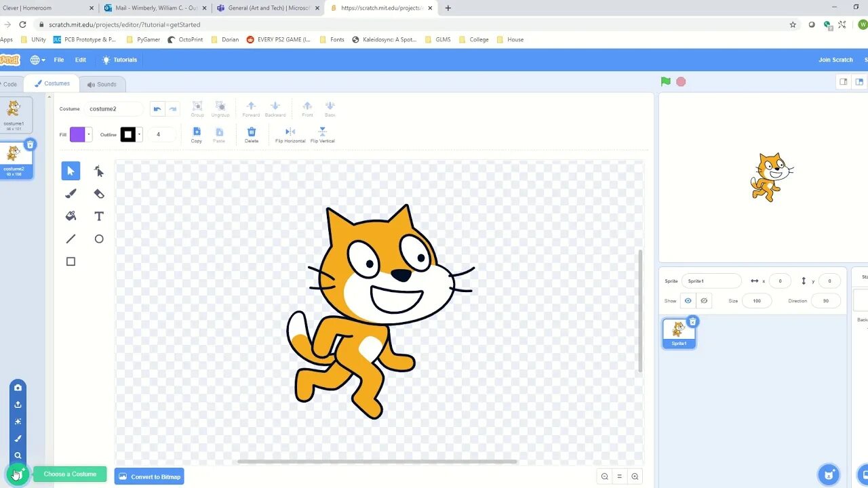Open the Choose a Costume menu button
The height and width of the screenshot is (488, 868).
[17, 474]
